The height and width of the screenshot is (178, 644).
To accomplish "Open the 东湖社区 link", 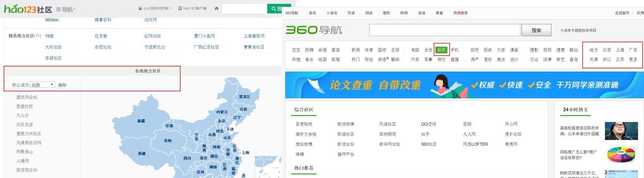I will click(x=53, y=58).
